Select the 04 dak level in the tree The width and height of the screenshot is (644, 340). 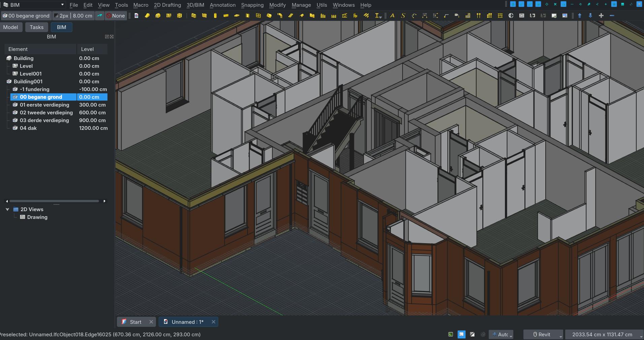pos(28,128)
